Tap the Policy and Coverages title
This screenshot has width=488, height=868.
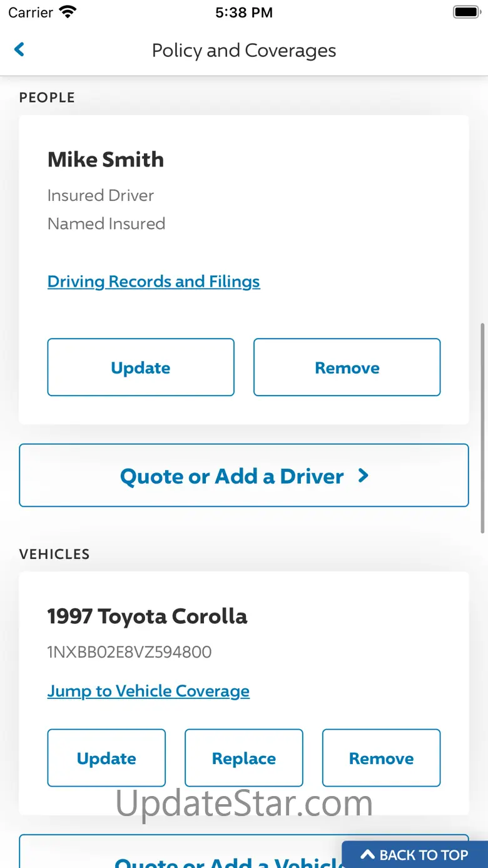(244, 50)
